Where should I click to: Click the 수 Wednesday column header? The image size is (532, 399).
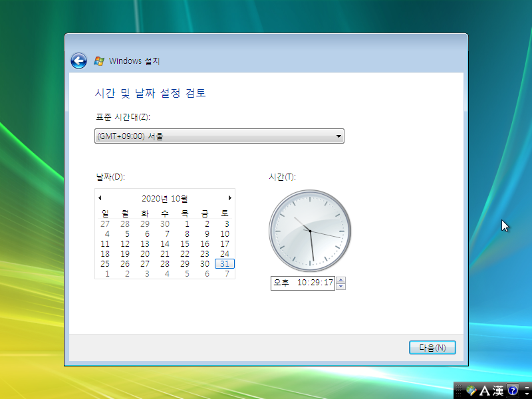pos(165,213)
